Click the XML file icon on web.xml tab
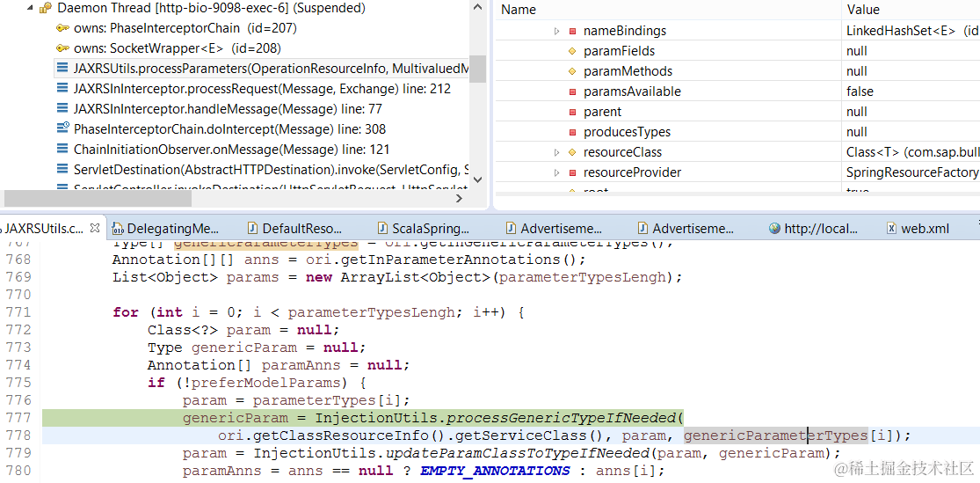Image resolution: width=980 pixels, height=483 pixels. [892, 229]
